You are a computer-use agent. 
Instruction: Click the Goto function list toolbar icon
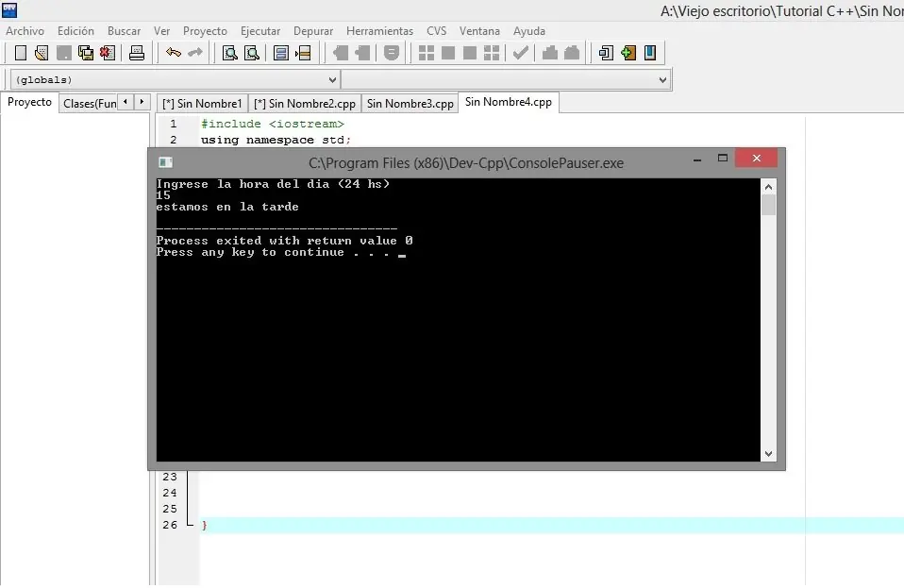pyautogui.click(x=281, y=53)
